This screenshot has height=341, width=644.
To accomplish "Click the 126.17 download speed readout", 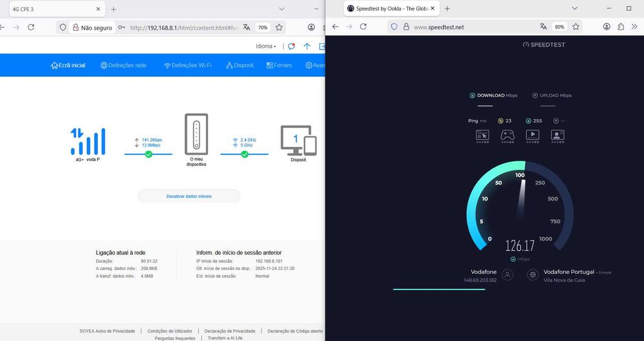I will click(x=520, y=246).
